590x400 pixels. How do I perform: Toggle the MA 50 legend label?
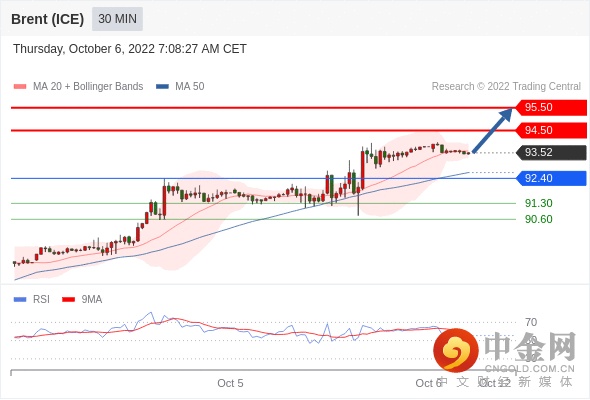coord(190,87)
